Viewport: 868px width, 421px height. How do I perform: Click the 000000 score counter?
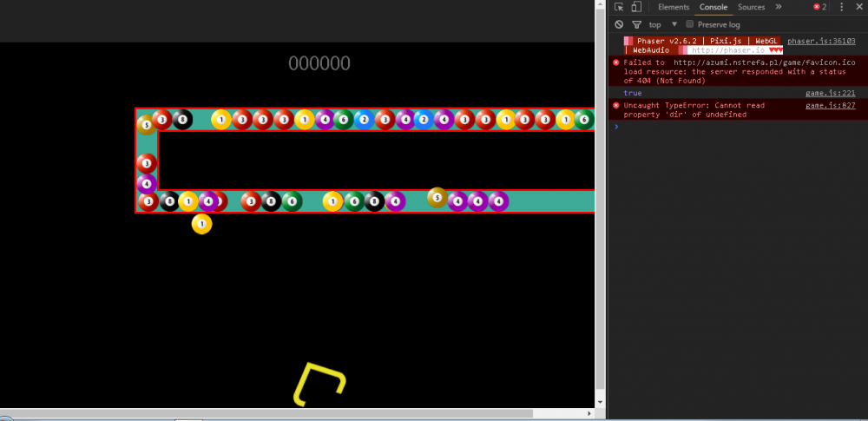pyautogui.click(x=319, y=63)
